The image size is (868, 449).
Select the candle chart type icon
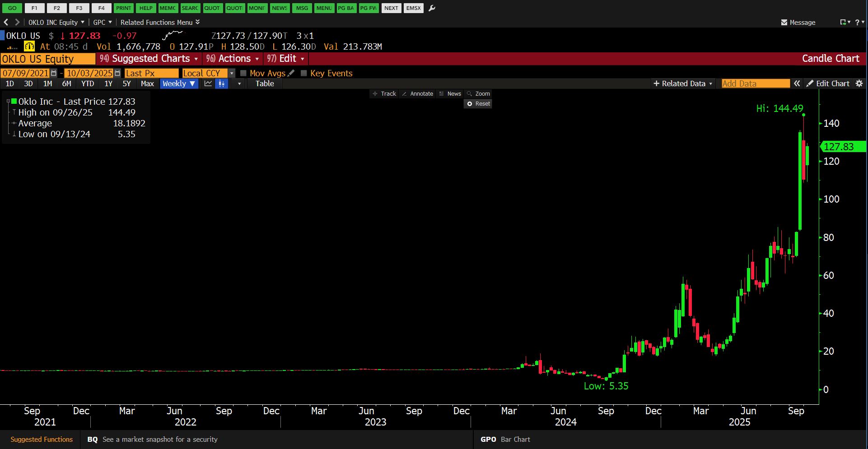click(x=221, y=83)
